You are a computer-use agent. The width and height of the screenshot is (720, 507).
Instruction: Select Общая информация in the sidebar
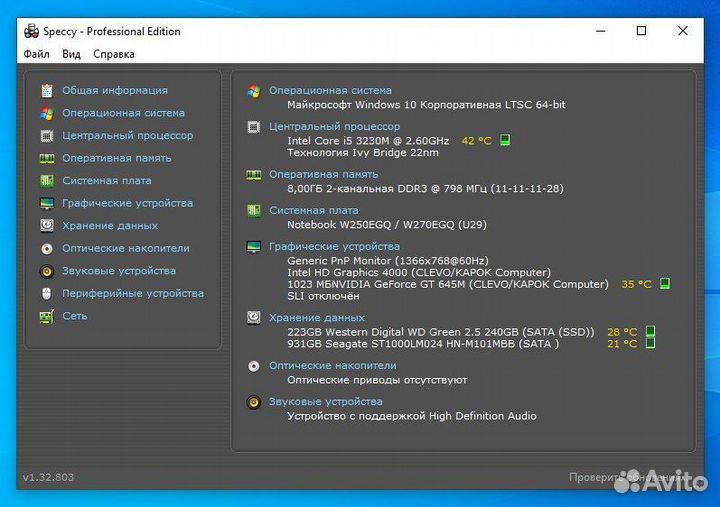click(115, 90)
